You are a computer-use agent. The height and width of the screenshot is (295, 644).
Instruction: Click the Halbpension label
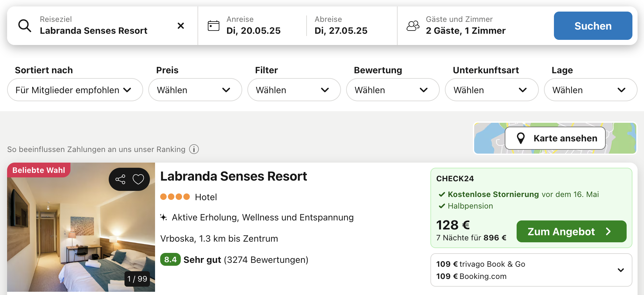pyautogui.click(x=470, y=206)
